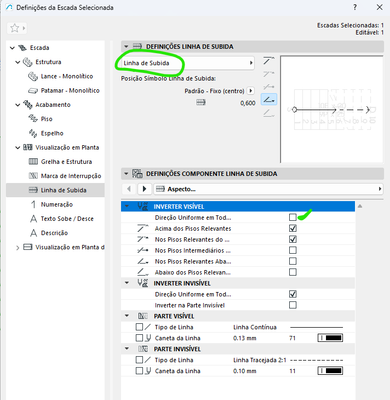Open the Linha de Subida dropdown

(188, 63)
